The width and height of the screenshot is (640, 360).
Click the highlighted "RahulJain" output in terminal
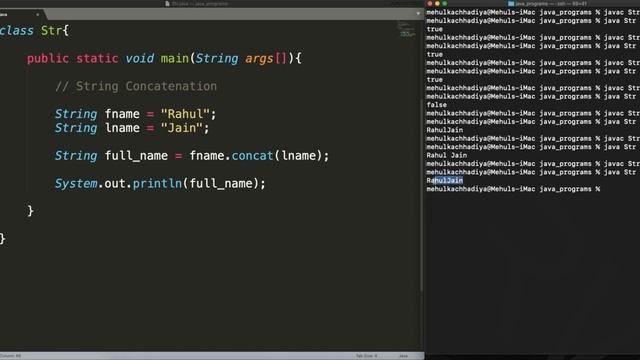pos(444,180)
